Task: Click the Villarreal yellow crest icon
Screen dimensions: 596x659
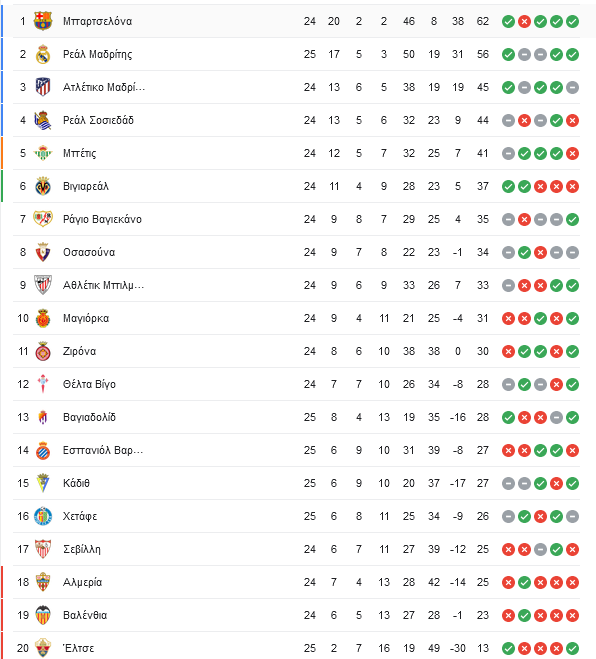Action: pyautogui.click(x=43, y=186)
